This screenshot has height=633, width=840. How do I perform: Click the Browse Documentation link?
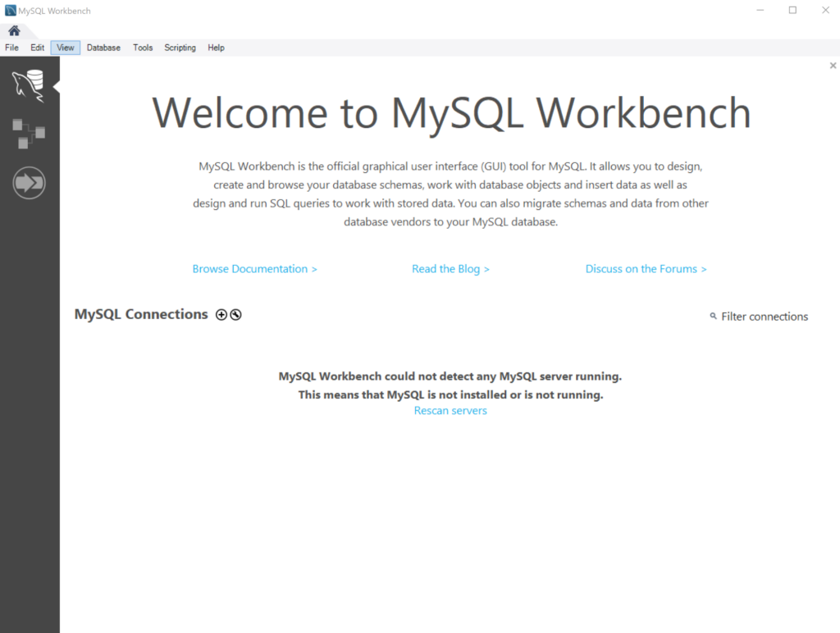click(x=254, y=268)
